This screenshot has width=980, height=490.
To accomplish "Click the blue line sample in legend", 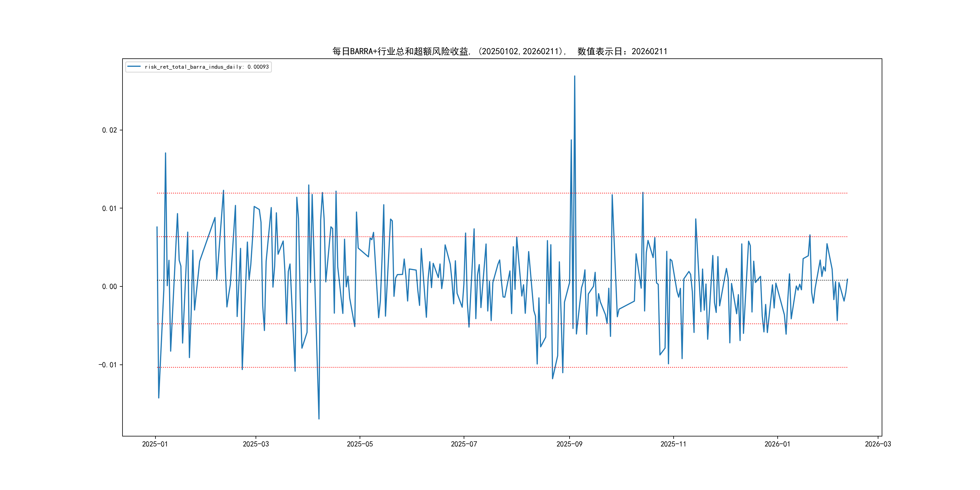I will point(134,67).
